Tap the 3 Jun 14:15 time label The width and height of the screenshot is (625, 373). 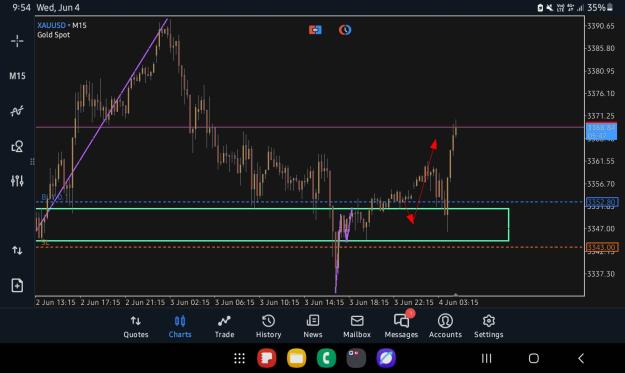click(324, 302)
